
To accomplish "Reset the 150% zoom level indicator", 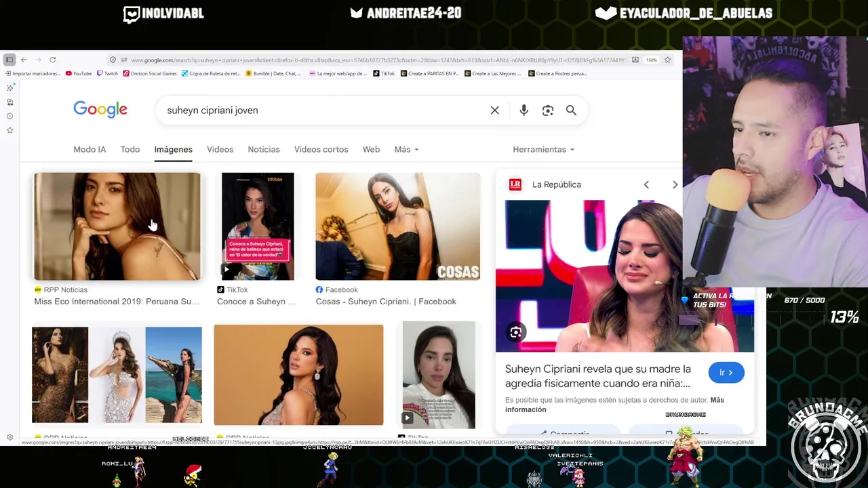I will [651, 60].
